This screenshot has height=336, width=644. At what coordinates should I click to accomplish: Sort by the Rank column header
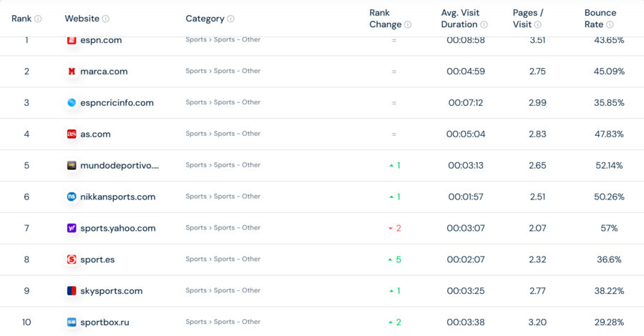click(x=21, y=19)
